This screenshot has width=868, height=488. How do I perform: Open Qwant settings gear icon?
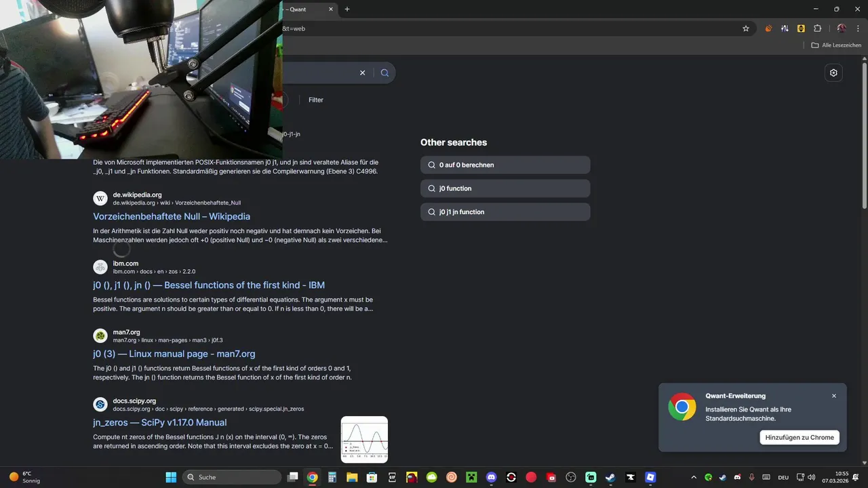833,73
